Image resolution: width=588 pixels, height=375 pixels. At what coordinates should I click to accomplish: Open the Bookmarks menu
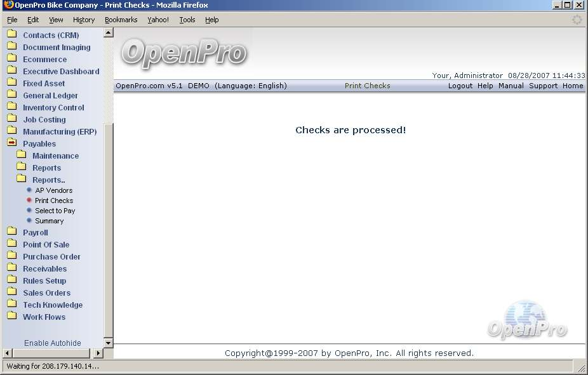(x=121, y=20)
